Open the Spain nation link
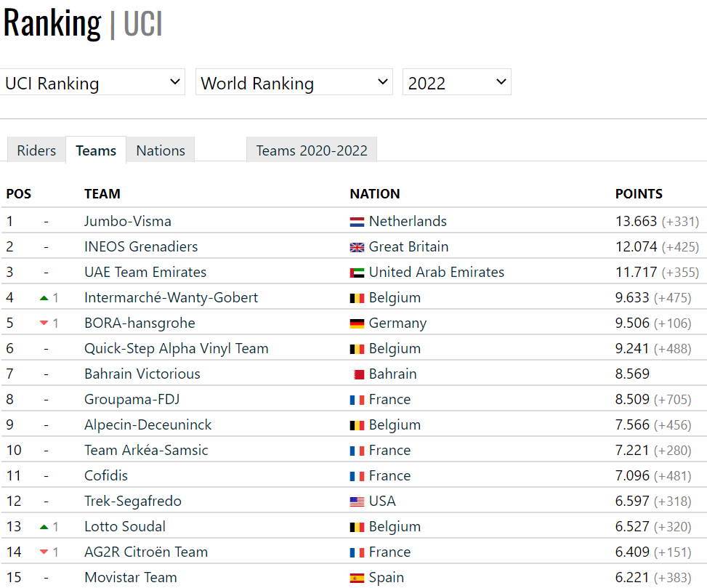 387,578
